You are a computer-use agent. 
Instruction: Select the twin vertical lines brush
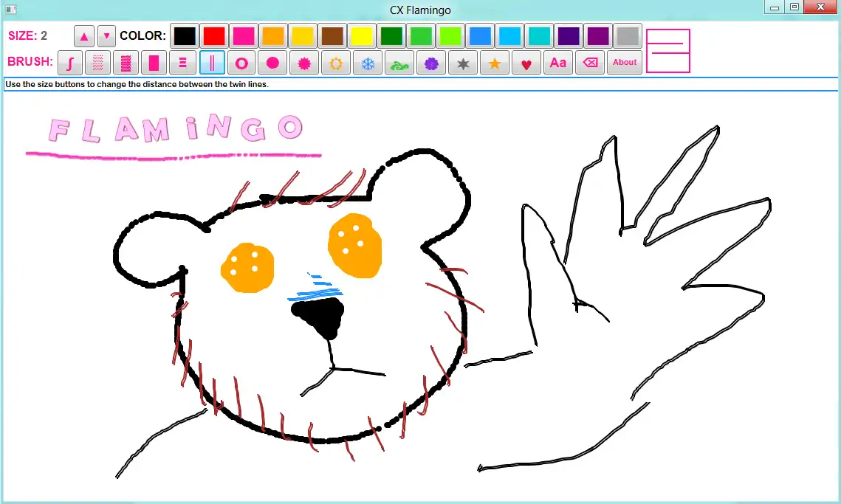(x=212, y=63)
